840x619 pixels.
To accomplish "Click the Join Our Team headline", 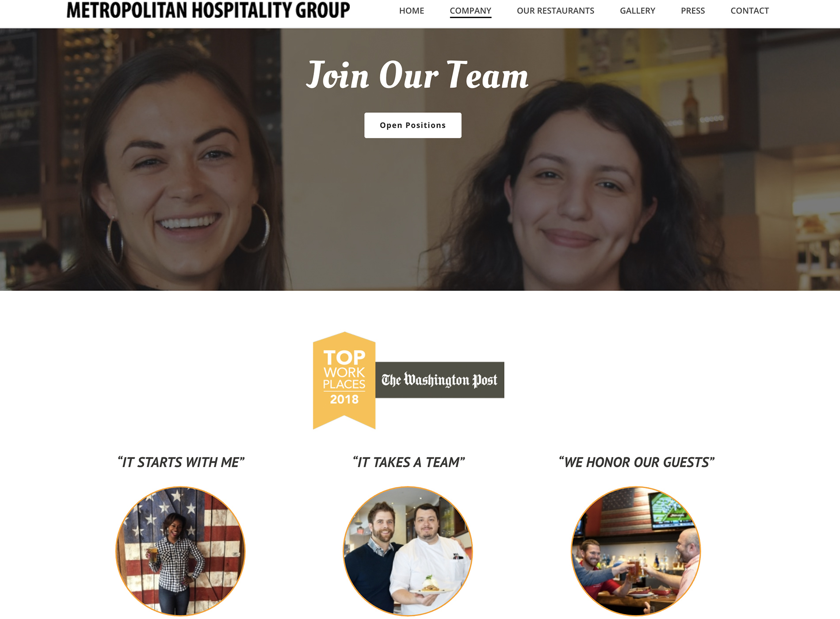I will coord(417,75).
